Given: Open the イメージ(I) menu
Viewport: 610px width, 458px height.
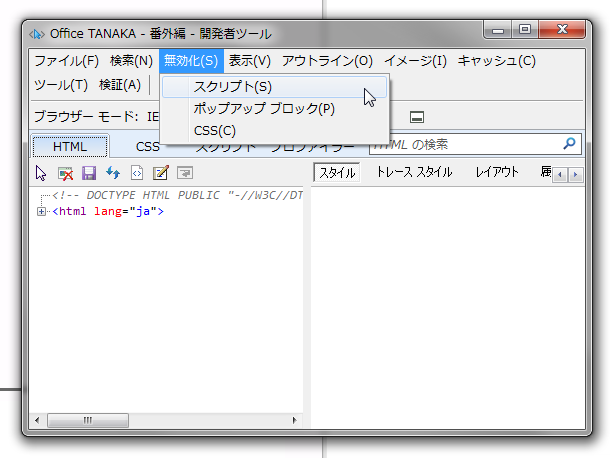Looking at the screenshot, I should [x=415, y=61].
